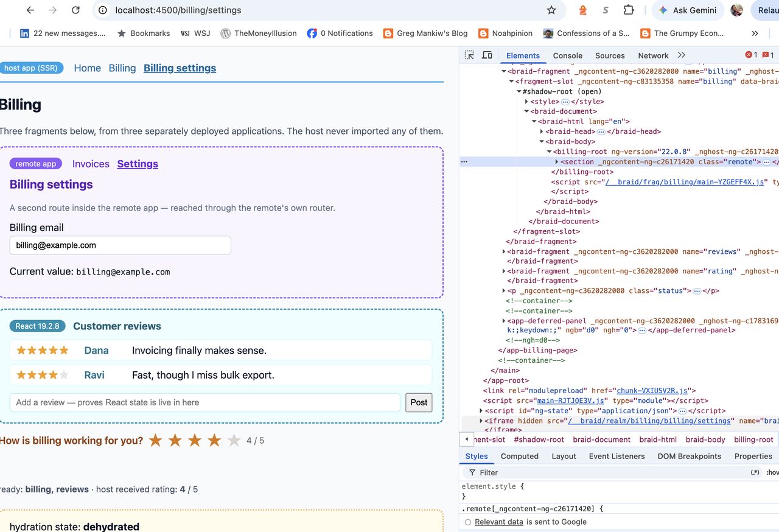Select the radio next to Relevant data
This screenshot has height=532, width=779.
pos(467,522)
